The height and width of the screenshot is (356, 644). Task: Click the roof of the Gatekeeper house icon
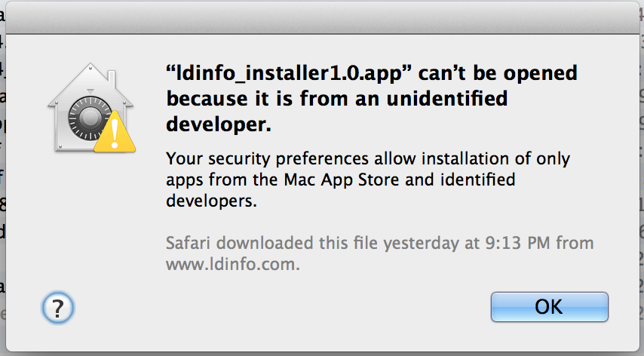point(90,84)
